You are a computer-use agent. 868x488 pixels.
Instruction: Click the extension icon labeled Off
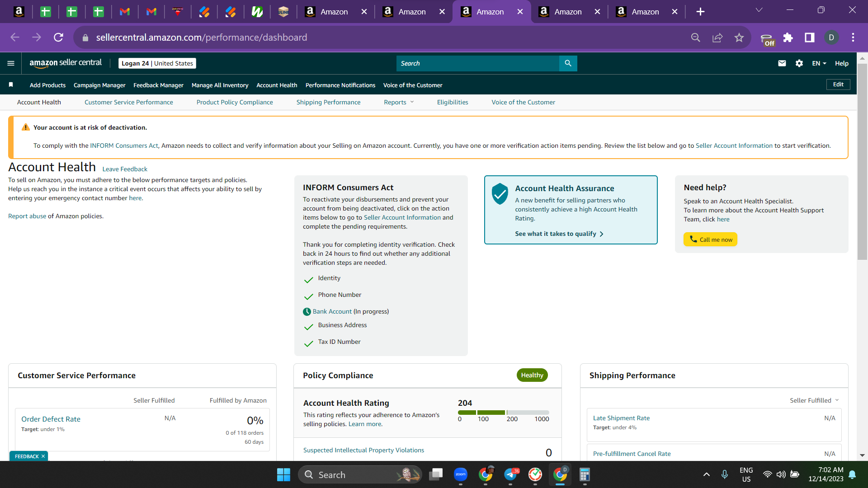[767, 40]
